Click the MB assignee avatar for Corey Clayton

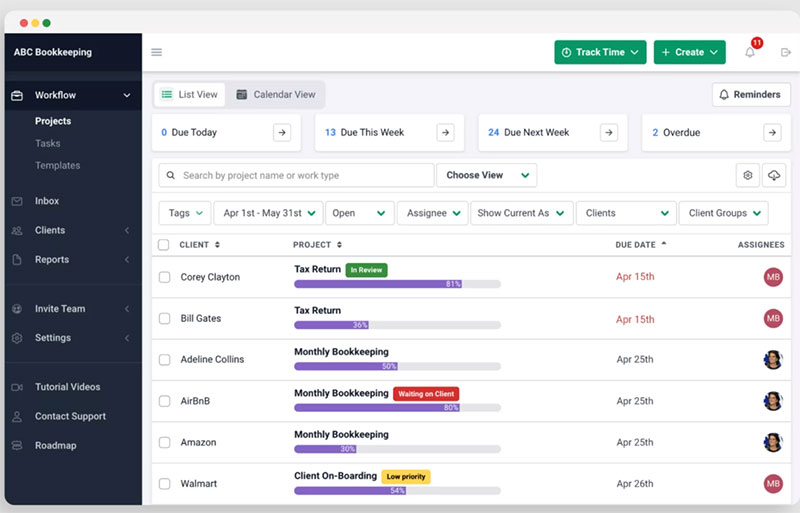pyautogui.click(x=773, y=277)
